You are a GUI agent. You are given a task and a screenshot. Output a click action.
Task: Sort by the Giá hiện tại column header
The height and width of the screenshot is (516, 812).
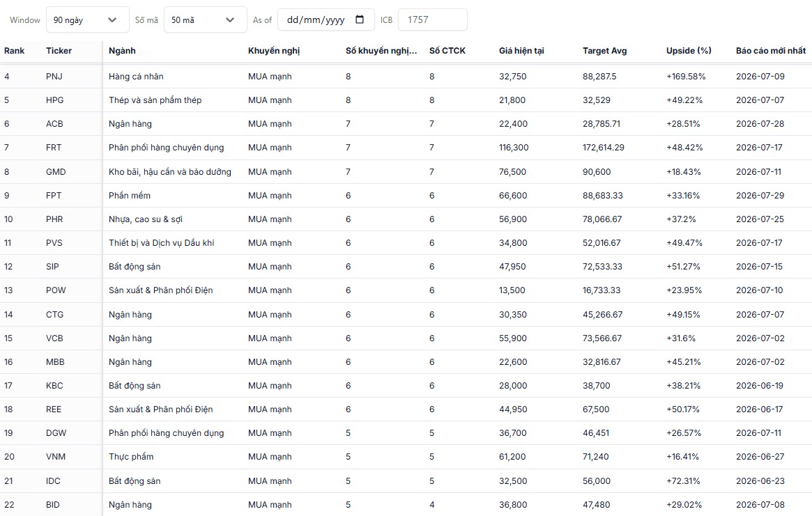[x=521, y=51]
